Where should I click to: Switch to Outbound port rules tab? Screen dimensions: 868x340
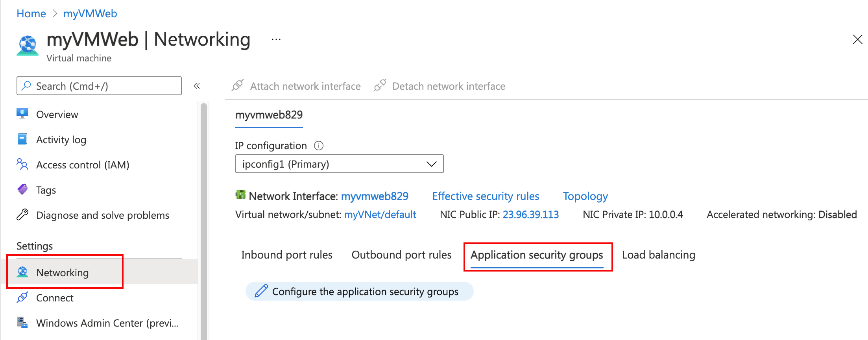tap(402, 255)
